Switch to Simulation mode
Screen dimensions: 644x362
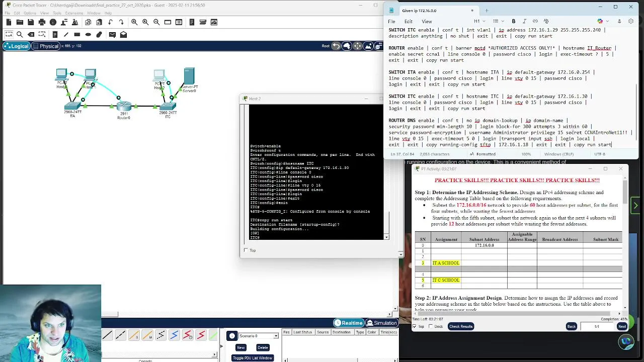(382, 323)
